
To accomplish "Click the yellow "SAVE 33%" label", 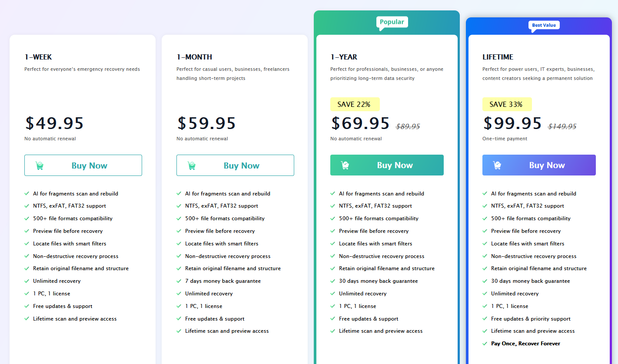I will coord(506,104).
